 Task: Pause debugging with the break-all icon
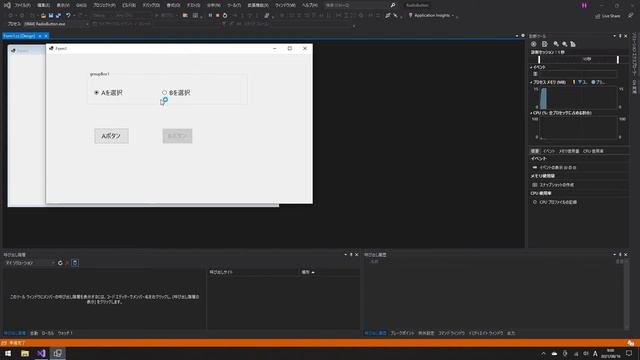click(x=210, y=16)
